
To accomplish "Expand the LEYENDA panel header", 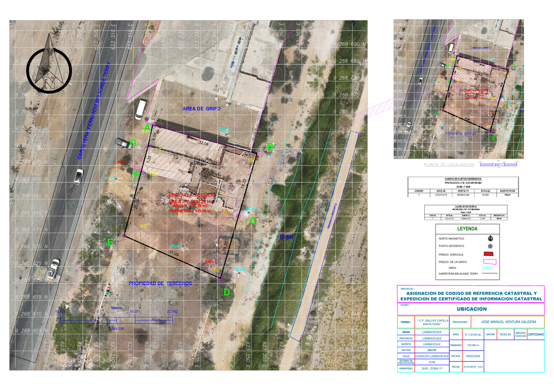I will click(468, 229).
